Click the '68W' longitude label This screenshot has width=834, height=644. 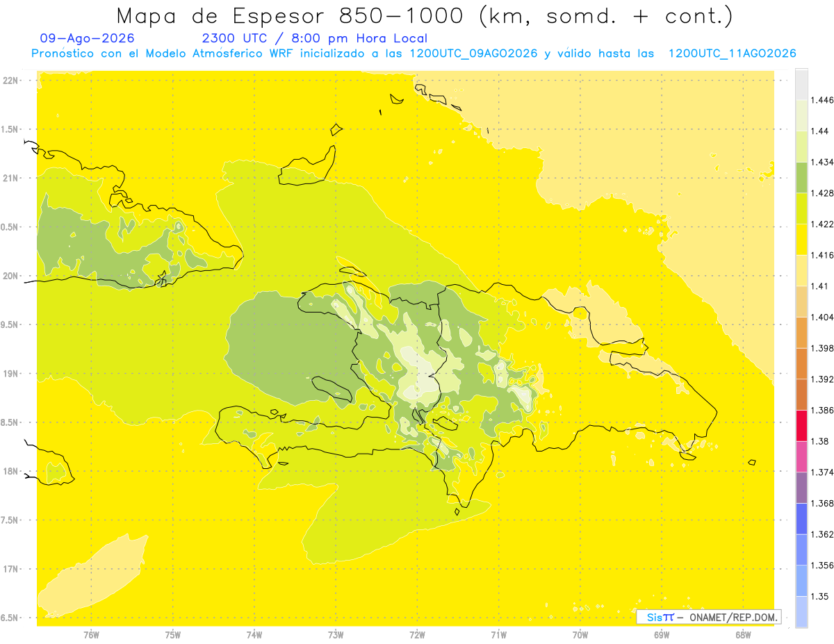click(743, 635)
